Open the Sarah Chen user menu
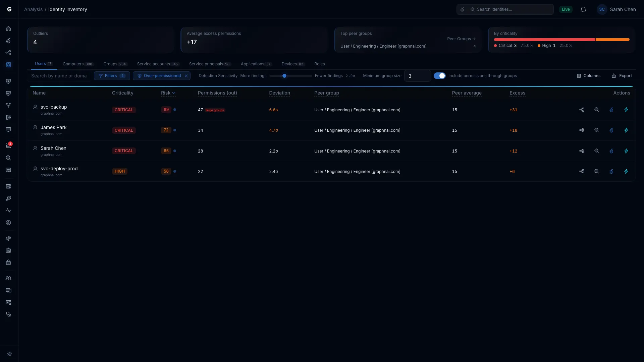 [x=616, y=9]
